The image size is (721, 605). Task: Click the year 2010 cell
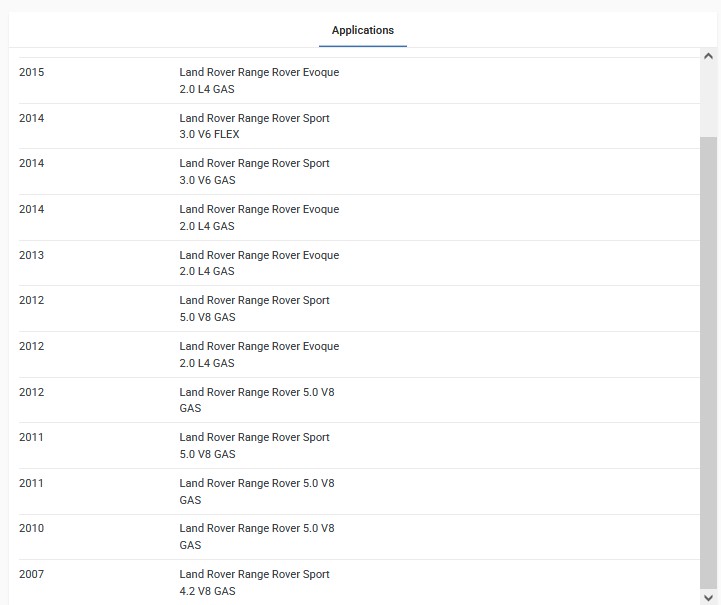31,528
